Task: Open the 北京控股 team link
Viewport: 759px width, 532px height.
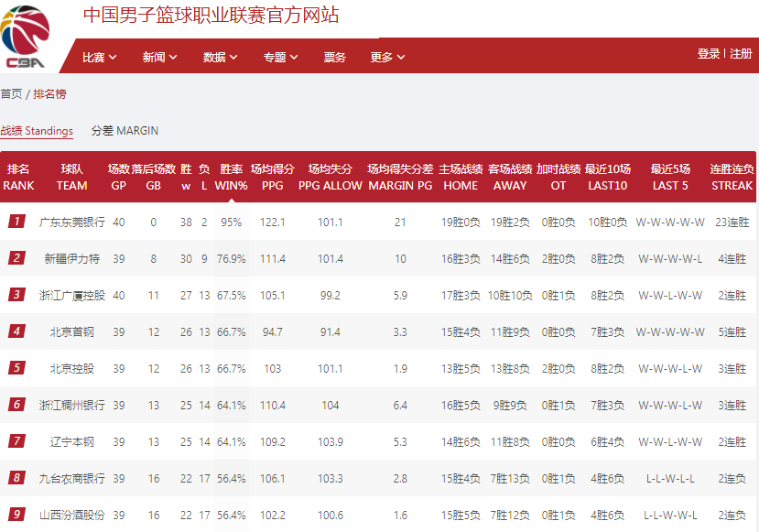Action: pyautogui.click(x=71, y=369)
